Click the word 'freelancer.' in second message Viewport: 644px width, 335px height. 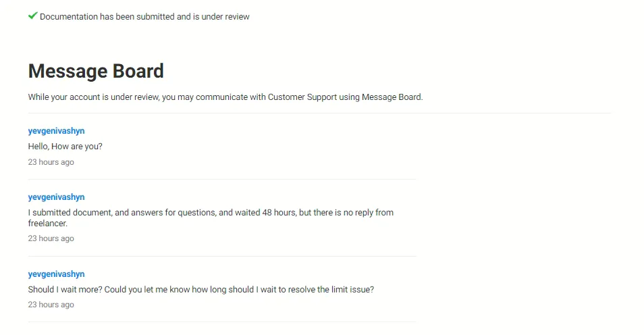pos(47,223)
